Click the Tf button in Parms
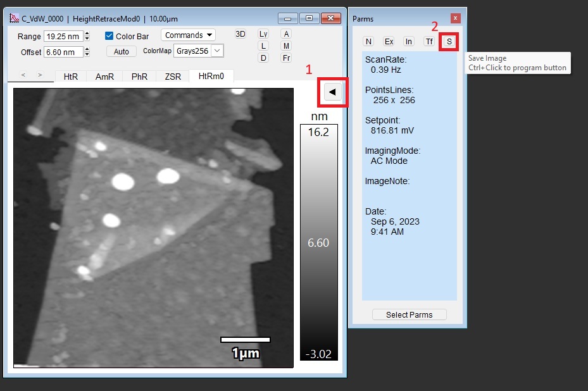This screenshot has height=391, width=588. (429, 42)
